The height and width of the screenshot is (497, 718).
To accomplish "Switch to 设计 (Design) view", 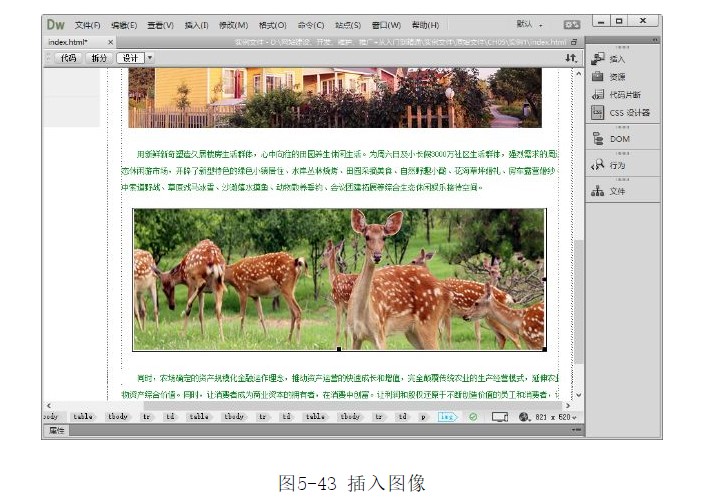I will point(129,58).
